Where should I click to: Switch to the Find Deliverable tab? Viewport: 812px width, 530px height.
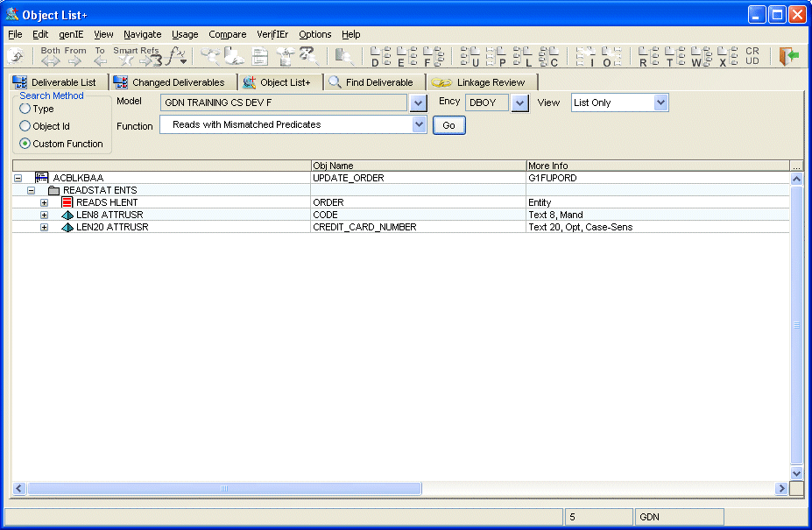[x=374, y=82]
